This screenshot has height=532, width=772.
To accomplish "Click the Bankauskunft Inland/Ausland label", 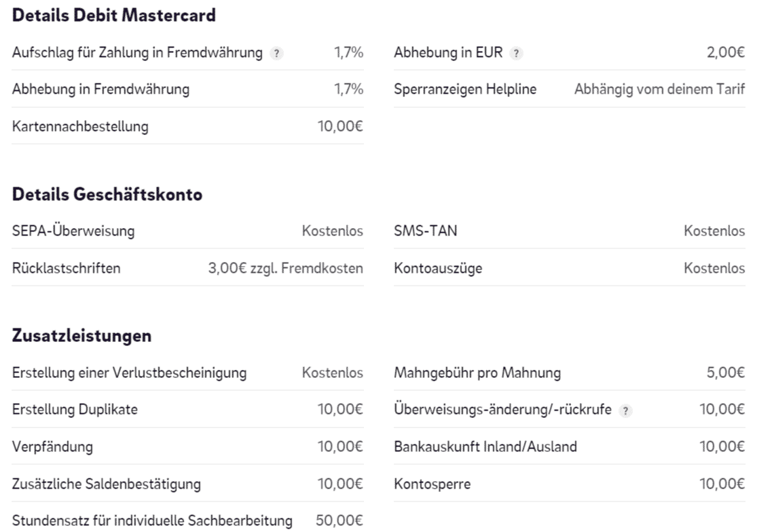I will coord(485,446).
